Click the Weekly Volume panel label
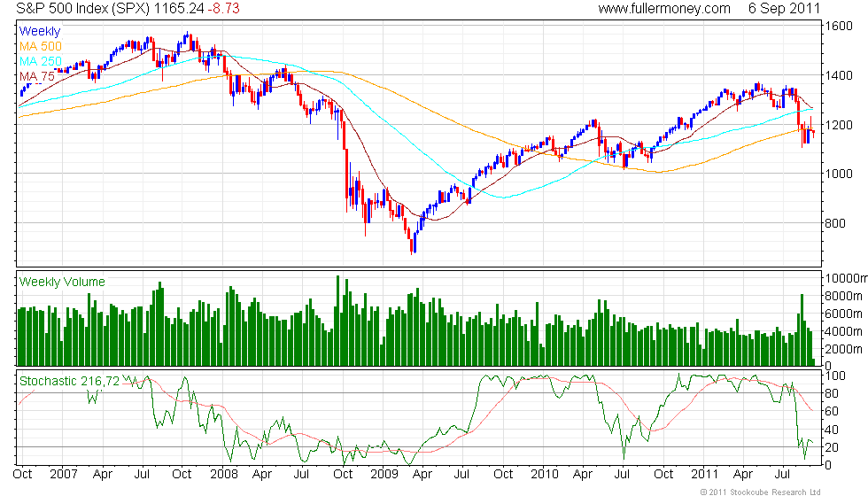 [62, 282]
